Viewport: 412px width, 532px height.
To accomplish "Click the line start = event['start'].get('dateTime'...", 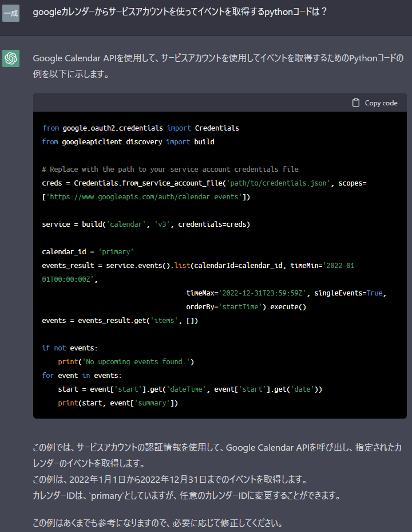I will click(190, 389).
